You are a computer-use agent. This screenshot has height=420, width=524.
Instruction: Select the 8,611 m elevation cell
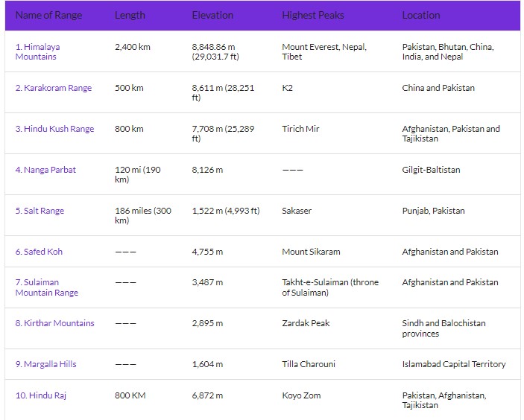pos(223,93)
